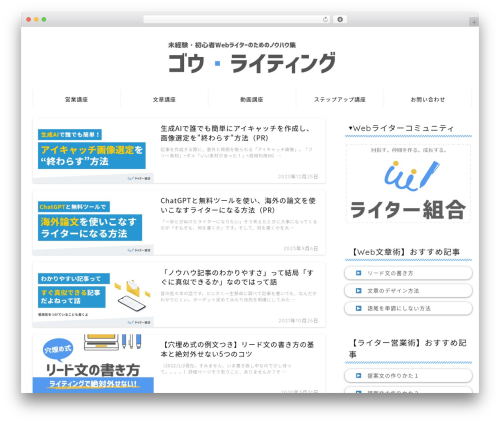Viewport: 500px width, 423px height.
Task: Open the 【穴埋め式の例文つき】 article title
Action: [x=237, y=349]
